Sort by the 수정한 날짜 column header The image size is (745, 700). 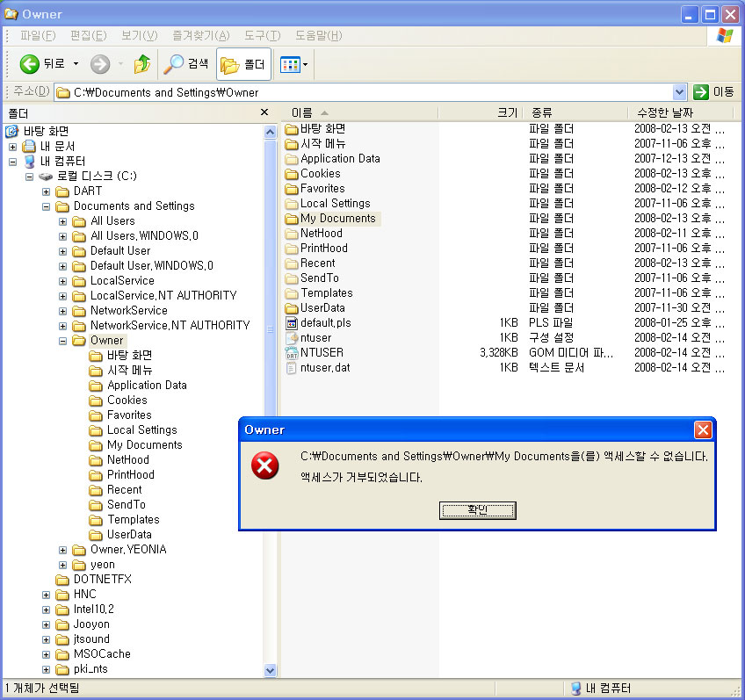pos(680,112)
